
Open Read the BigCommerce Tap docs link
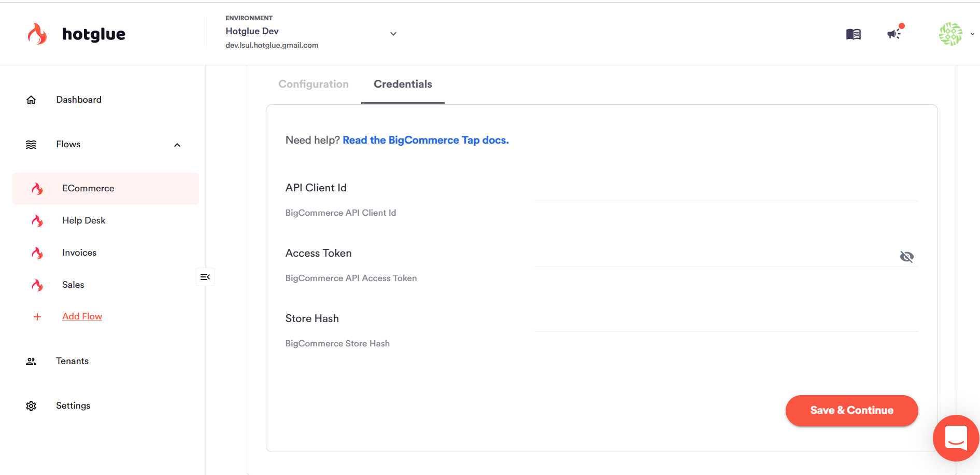(x=425, y=140)
